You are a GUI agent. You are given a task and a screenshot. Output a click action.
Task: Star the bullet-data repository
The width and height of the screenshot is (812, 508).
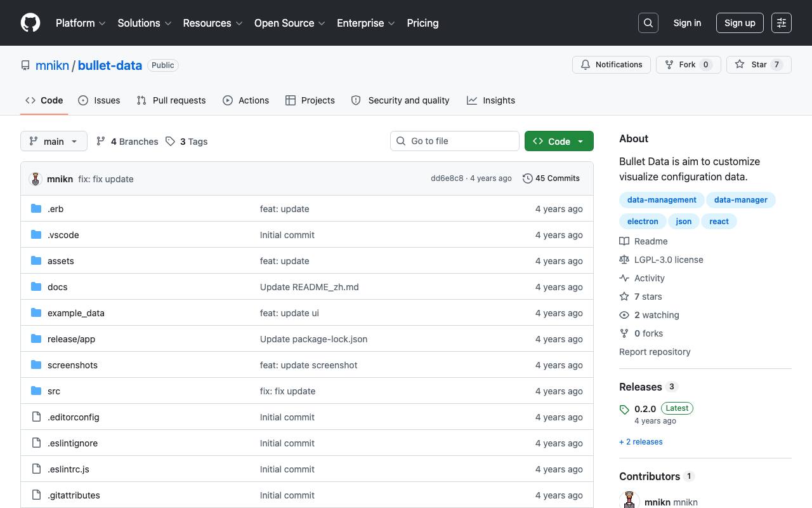coord(759,65)
